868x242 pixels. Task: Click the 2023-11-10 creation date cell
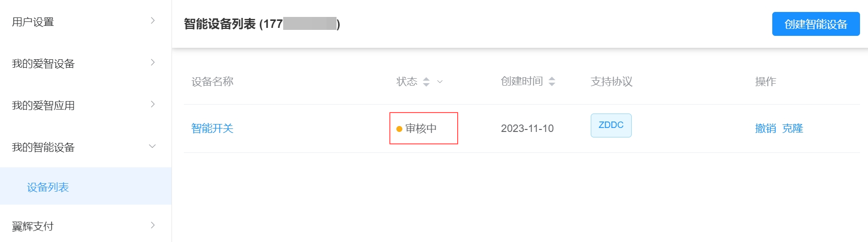point(527,128)
